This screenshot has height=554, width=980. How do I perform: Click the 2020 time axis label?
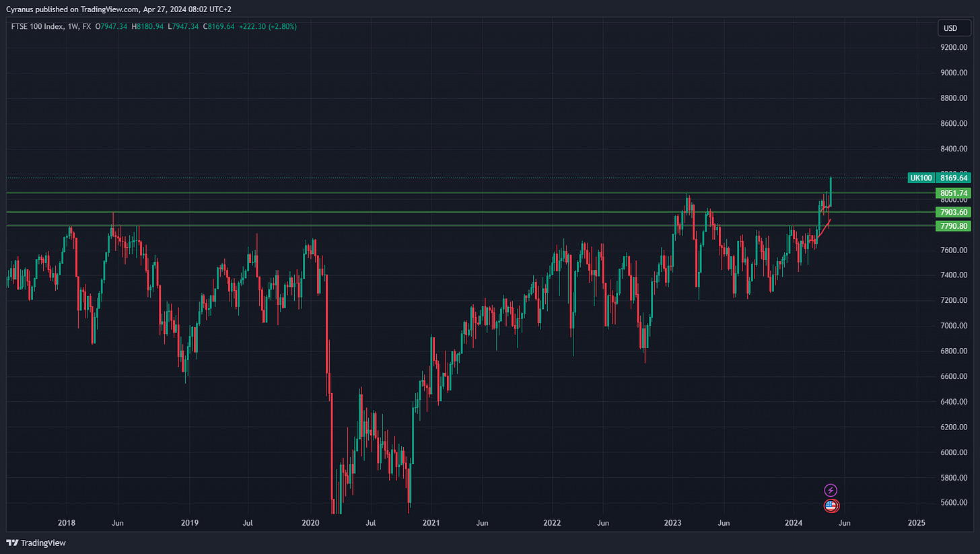(310, 522)
